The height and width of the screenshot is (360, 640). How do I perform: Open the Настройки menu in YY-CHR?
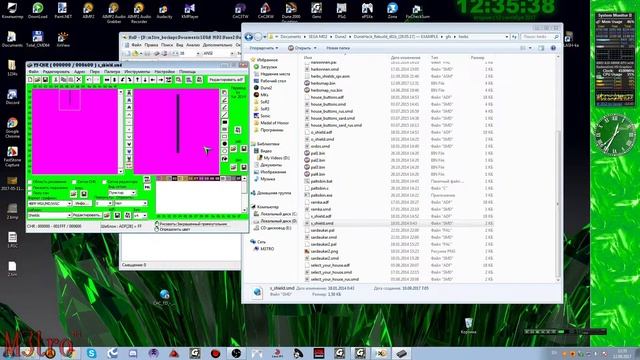pyautogui.click(x=164, y=71)
